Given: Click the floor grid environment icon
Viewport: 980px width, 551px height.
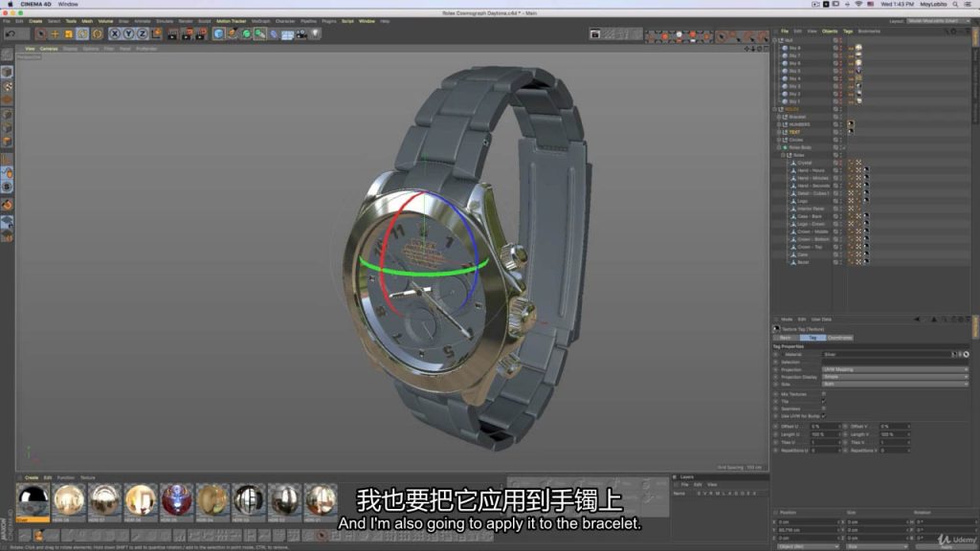Looking at the screenshot, I should 287,35.
